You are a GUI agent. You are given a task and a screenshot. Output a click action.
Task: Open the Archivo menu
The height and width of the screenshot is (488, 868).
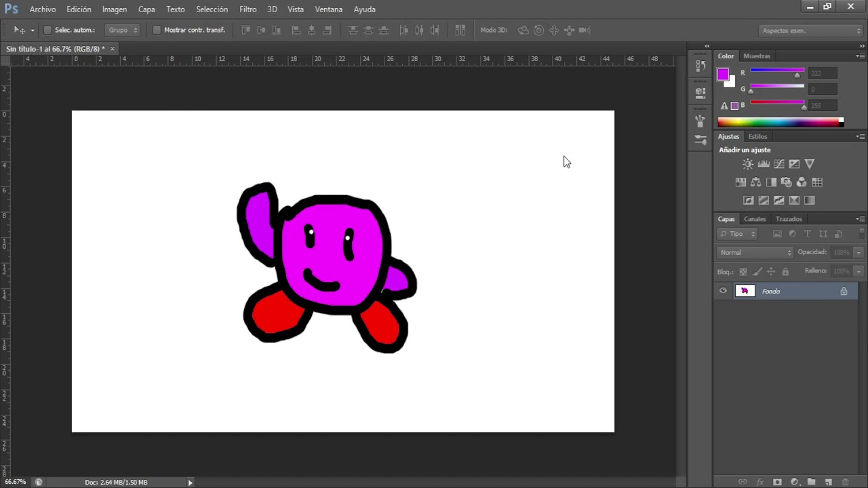(43, 9)
